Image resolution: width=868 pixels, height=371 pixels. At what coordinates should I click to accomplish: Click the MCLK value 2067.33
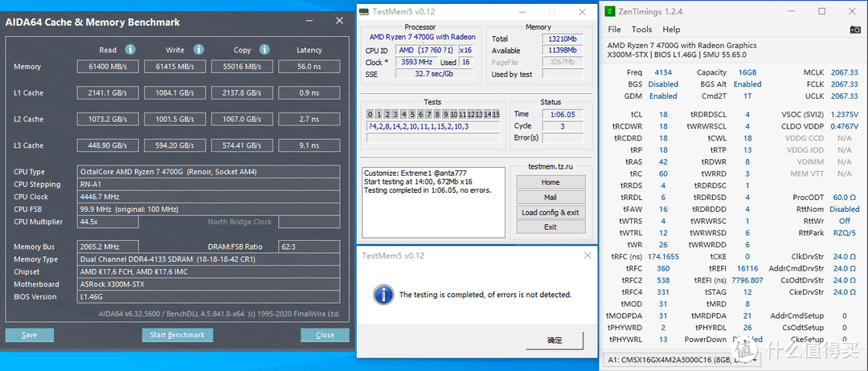pos(844,72)
